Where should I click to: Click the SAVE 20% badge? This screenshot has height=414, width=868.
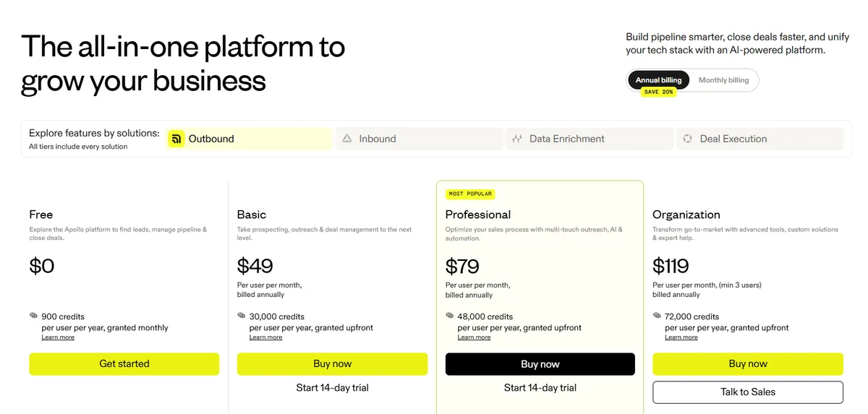click(x=658, y=92)
